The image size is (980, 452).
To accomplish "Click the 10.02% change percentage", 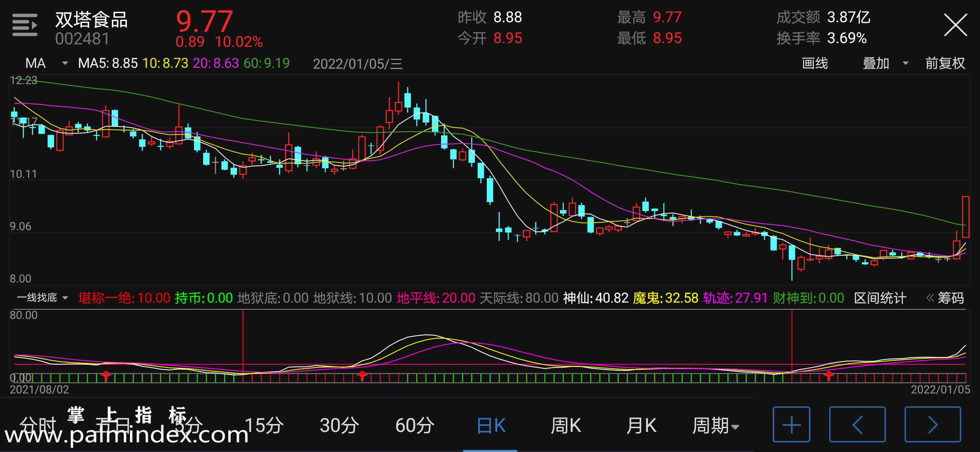I will point(239,42).
